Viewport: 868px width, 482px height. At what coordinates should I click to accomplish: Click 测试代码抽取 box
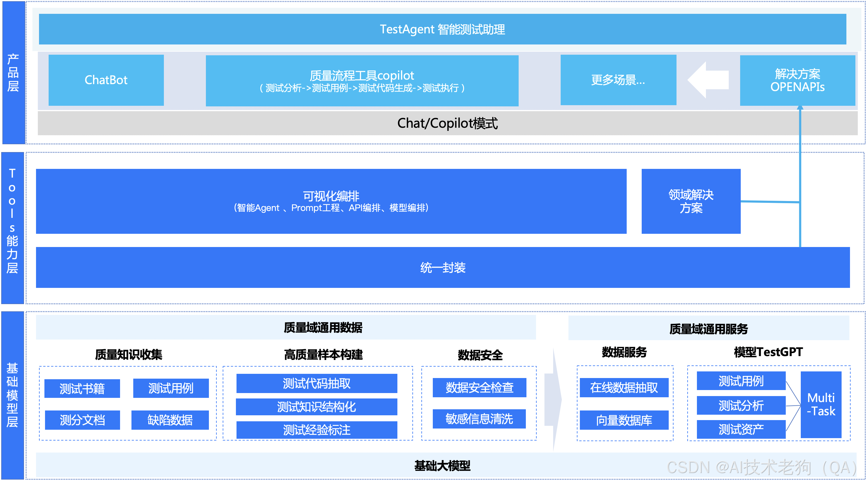[x=317, y=383]
